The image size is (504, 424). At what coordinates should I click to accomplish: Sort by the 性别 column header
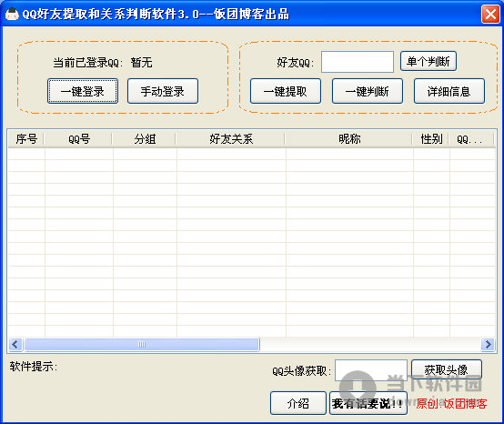click(431, 139)
